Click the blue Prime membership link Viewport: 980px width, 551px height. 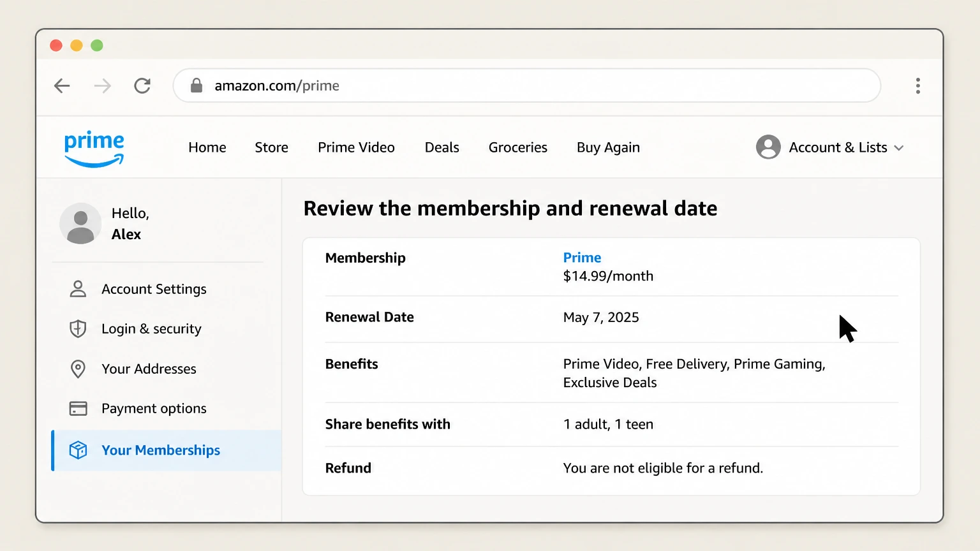[x=582, y=258]
